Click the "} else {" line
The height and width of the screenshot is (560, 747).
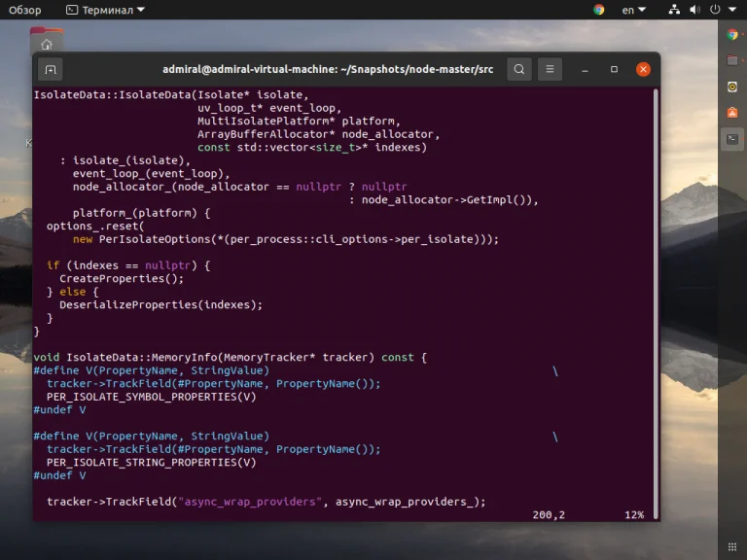pos(73,292)
